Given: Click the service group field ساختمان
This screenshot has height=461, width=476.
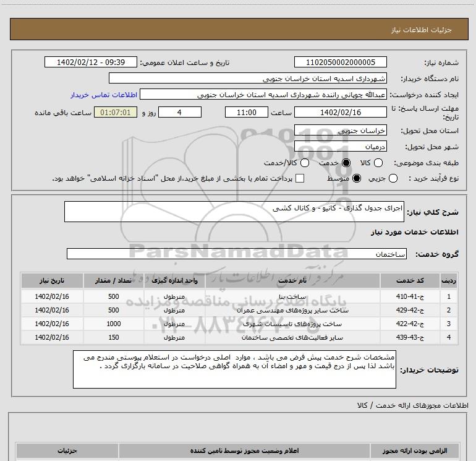Looking at the screenshot, I should (x=237, y=254).
